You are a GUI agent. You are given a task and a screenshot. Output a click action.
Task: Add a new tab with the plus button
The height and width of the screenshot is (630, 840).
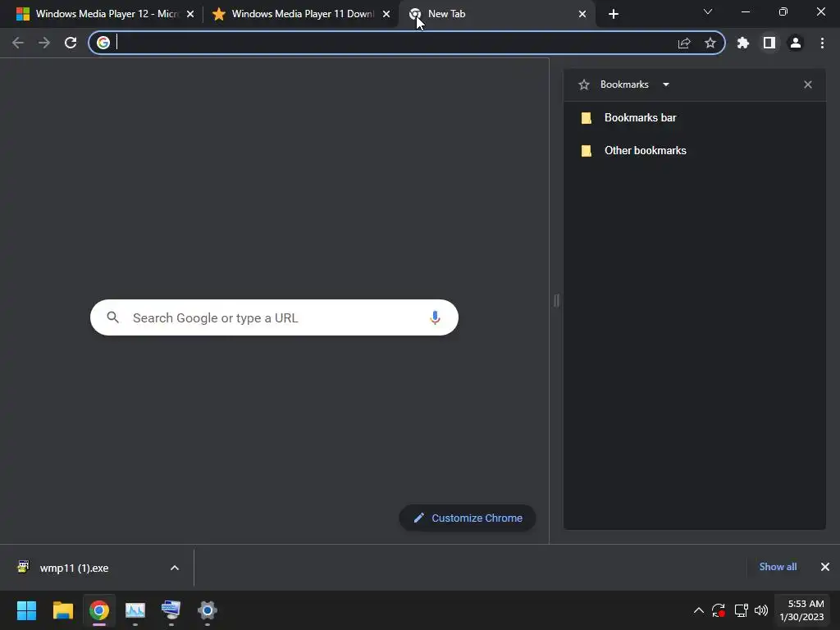click(x=614, y=14)
